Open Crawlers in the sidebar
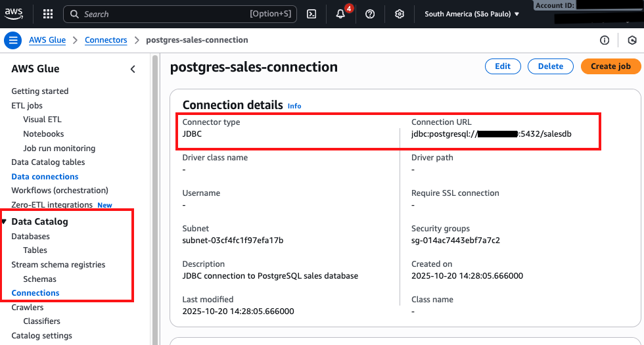This screenshot has height=345, width=644. 27,308
